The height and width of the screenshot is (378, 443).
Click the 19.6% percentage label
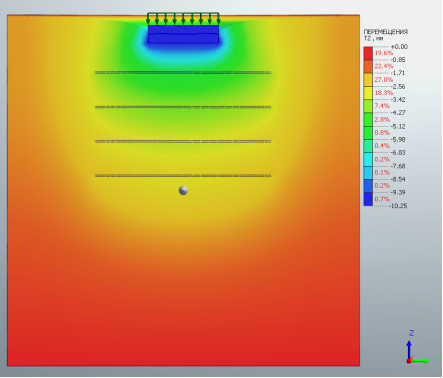point(384,53)
